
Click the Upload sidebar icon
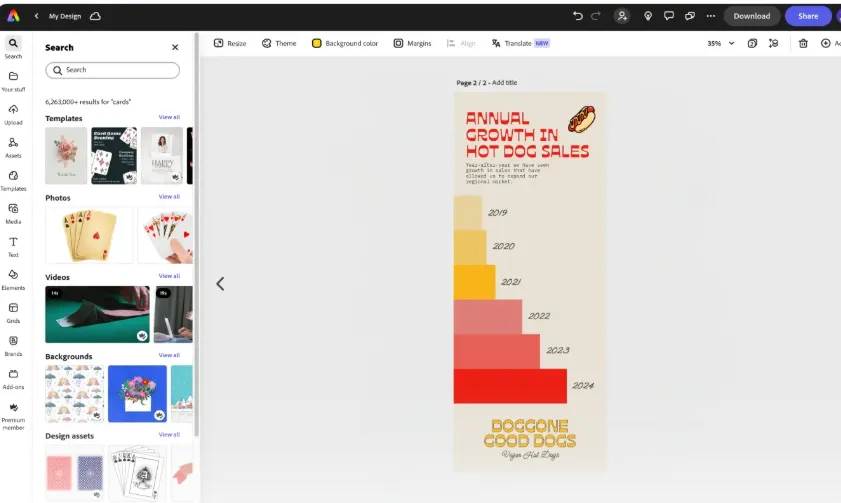coord(13,113)
